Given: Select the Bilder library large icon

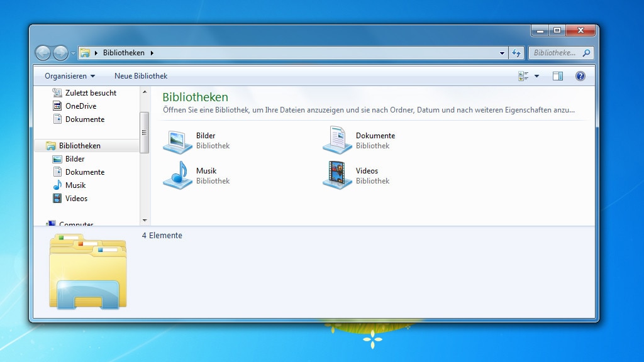Looking at the screenshot, I should point(177,141).
